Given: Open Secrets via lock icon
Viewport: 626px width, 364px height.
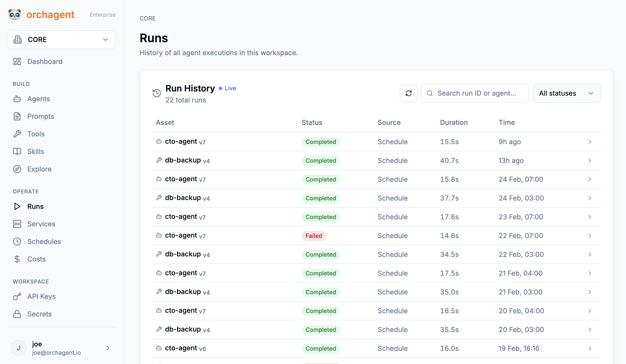Looking at the screenshot, I should pyautogui.click(x=17, y=314).
